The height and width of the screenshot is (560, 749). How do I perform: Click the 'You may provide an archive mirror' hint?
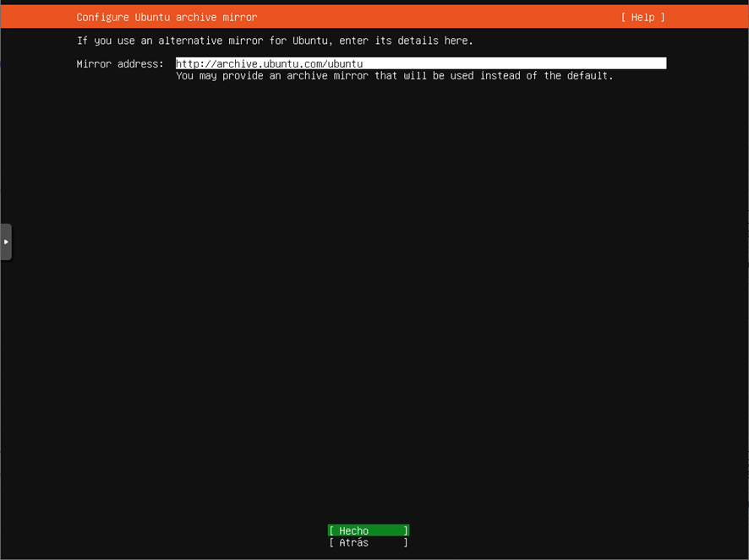coord(394,76)
